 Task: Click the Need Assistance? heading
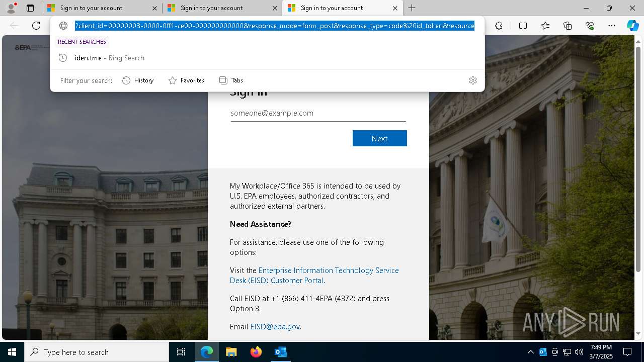[261, 224]
